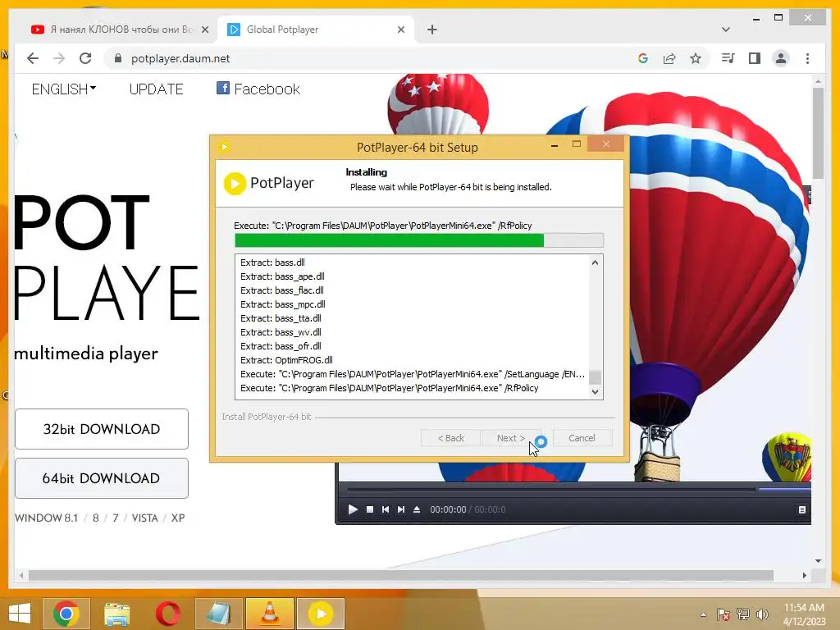Click the padlock site info icon
The image size is (840, 630).
click(x=118, y=58)
